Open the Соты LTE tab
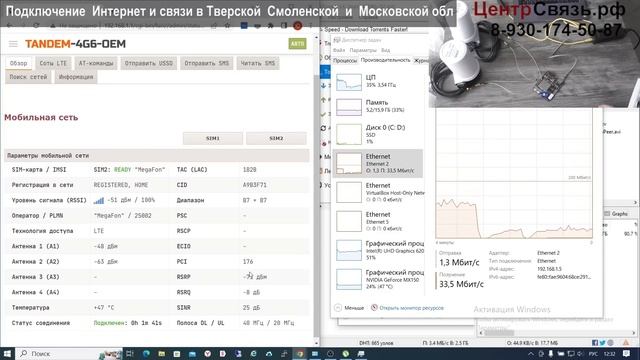This screenshot has height=360, width=640. 53,63
